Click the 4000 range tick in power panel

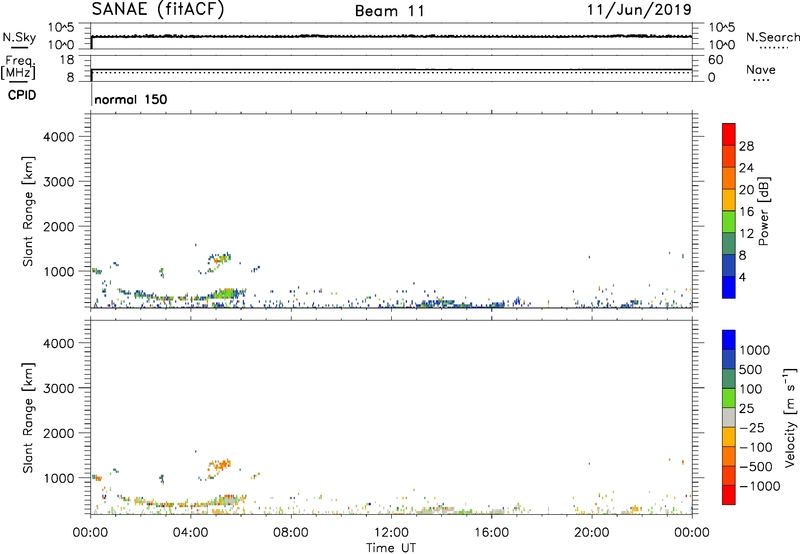click(x=59, y=137)
